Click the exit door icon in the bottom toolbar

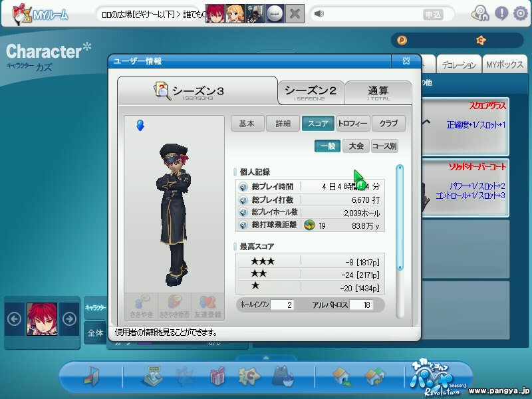click(92, 376)
